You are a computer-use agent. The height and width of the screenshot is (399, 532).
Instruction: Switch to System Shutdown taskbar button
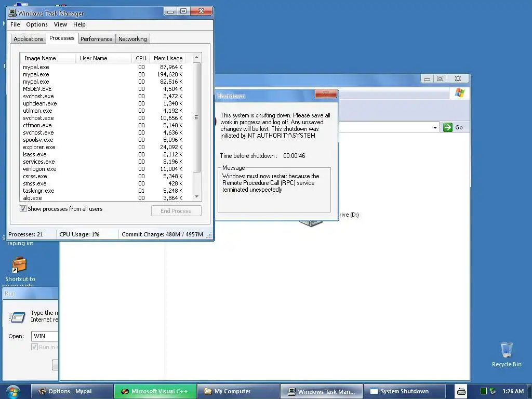click(x=404, y=391)
